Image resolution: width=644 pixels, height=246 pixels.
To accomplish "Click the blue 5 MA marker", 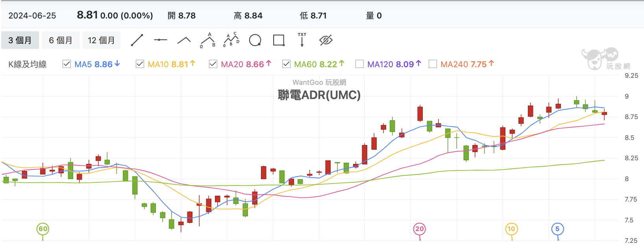I will pyautogui.click(x=557, y=229).
